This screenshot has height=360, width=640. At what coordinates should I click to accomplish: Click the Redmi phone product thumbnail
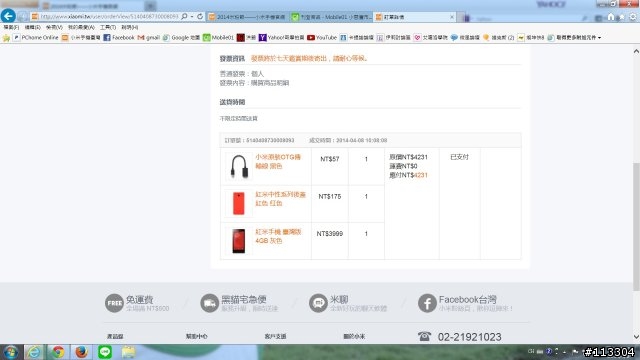(x=239, y=241)
